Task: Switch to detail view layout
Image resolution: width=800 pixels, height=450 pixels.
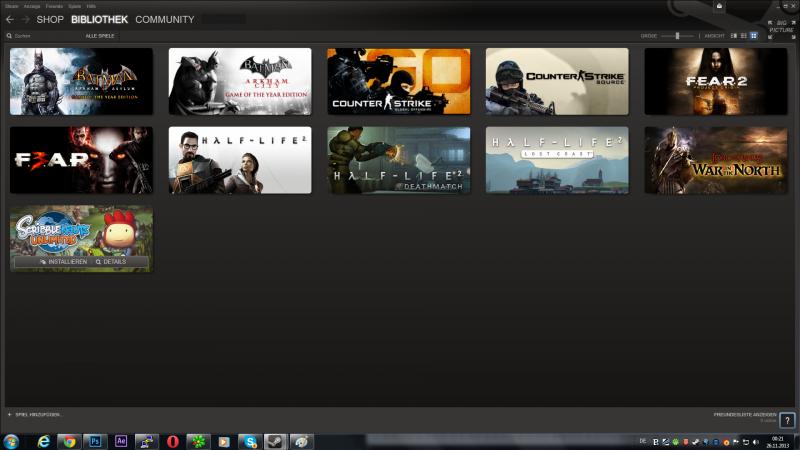Action: [733, 36]
